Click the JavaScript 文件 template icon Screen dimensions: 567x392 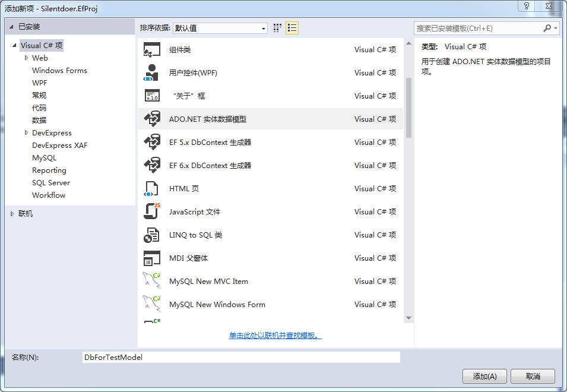152,211
